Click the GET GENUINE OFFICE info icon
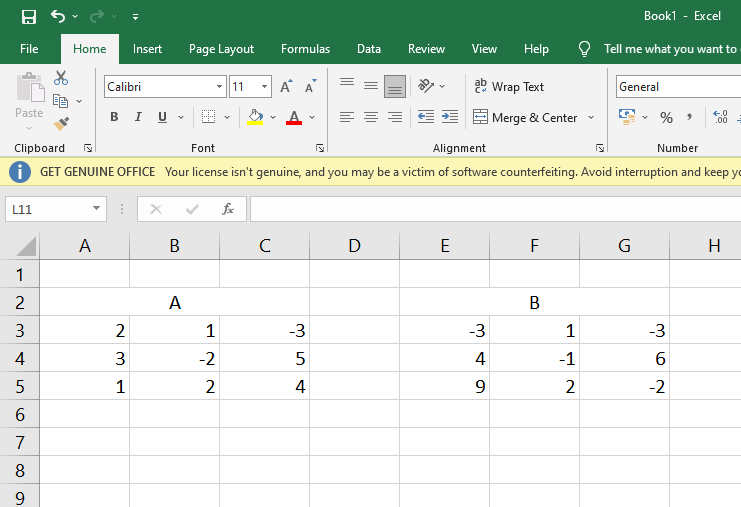741x507 pixels. tap(19, 172)
